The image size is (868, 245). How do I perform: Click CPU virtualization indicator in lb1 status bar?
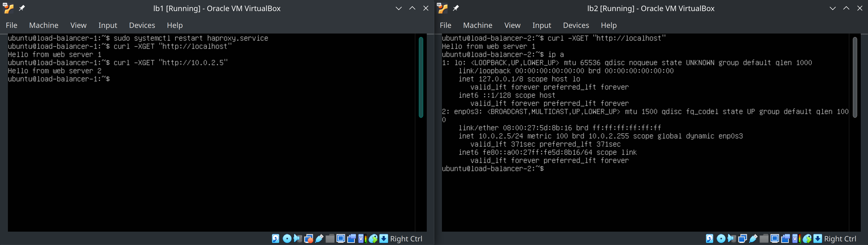[362, 239]
